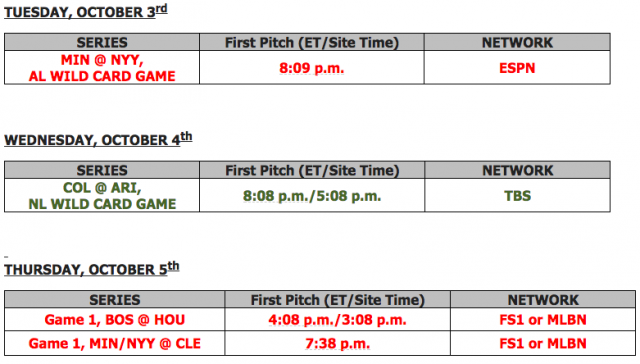The image size is (640, 364).
Task: Click the 8:08 p.m./5:08 p.m. time cell
Action: click(x=312, y=195)
